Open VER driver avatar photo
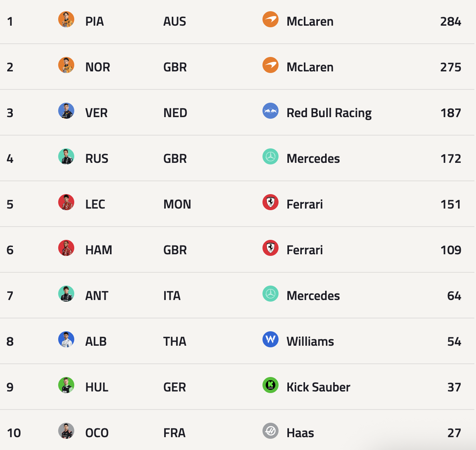The image size is (476, 450). pyautogui.click(x=66, y=111)
